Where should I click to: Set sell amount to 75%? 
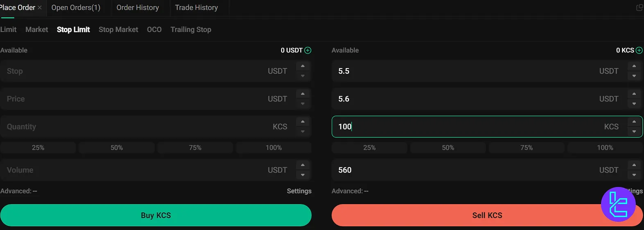point(526,148)
